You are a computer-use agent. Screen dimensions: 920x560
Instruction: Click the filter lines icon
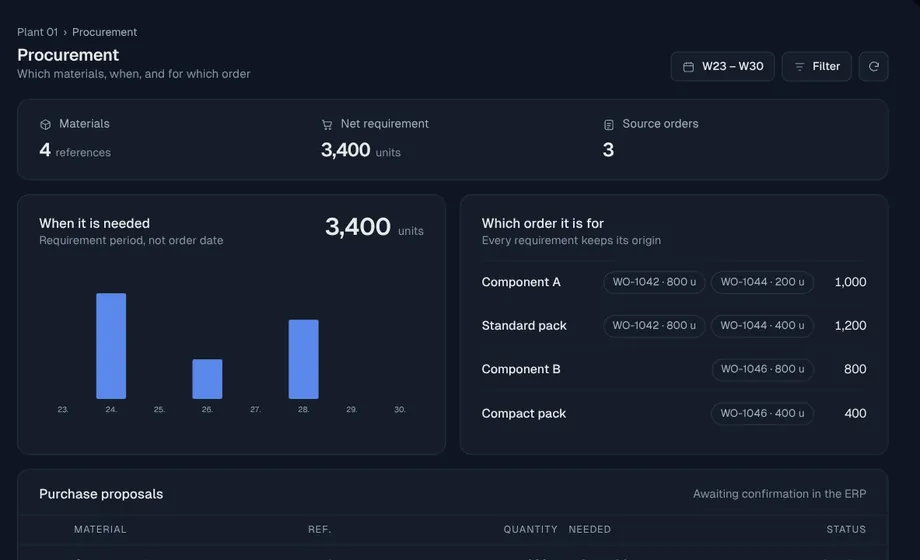point(799,67)
